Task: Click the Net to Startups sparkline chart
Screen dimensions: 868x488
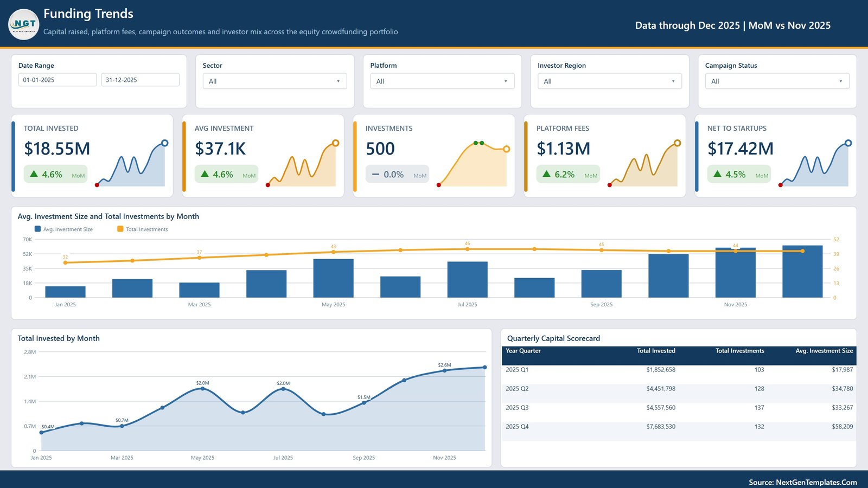Action: [814, 164]
